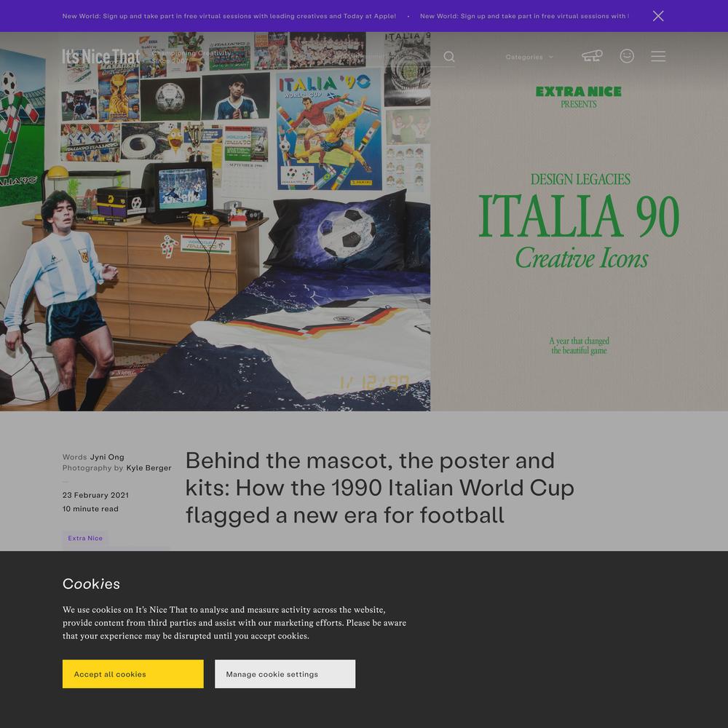This screenshot has width=728, height=728.
Task: Click the Extra Nice Presents heading
Action: click(579, 97)
